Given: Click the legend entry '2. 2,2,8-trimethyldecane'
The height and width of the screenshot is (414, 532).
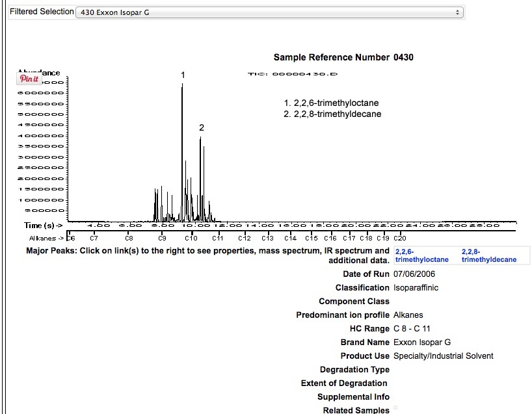Looking at the screenshot, I should pos(332,114).
